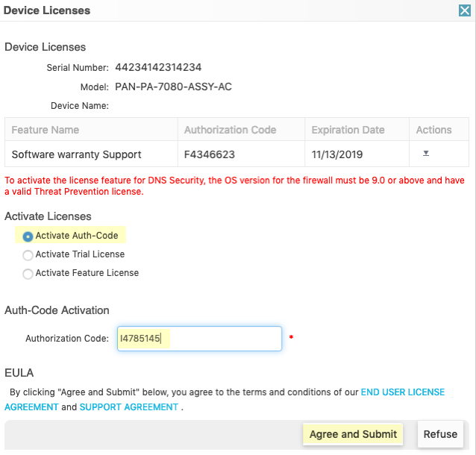Click the download arrow in Actions column

pos(426,153)
